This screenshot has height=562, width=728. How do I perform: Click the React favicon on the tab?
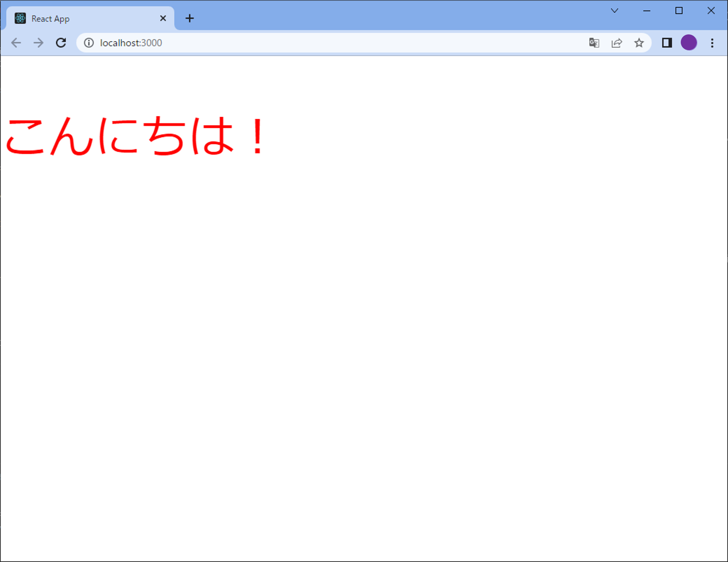click(x=20, y=18)
